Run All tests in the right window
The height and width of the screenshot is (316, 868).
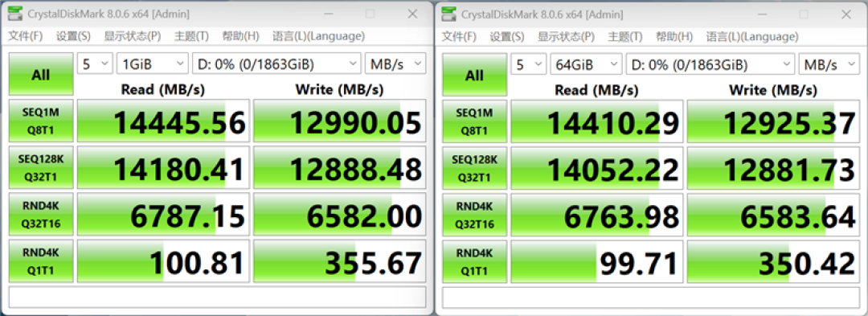(x=474, y=75)
